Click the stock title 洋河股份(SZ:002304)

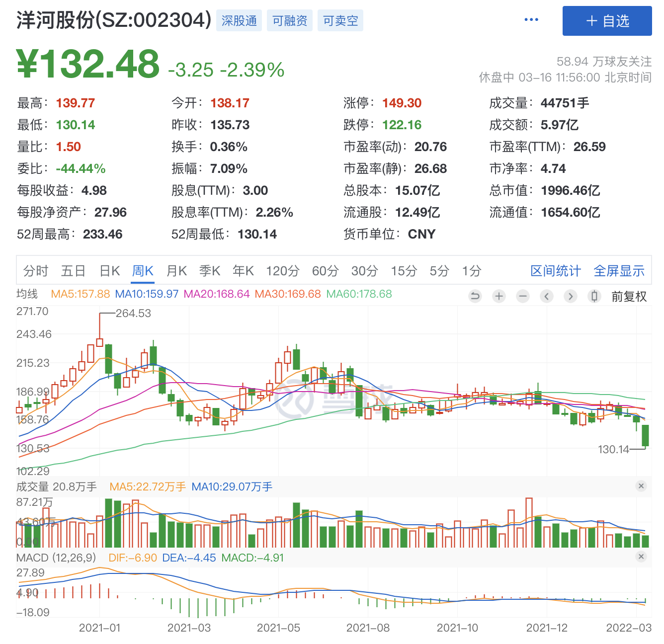[x=114, y=20]
